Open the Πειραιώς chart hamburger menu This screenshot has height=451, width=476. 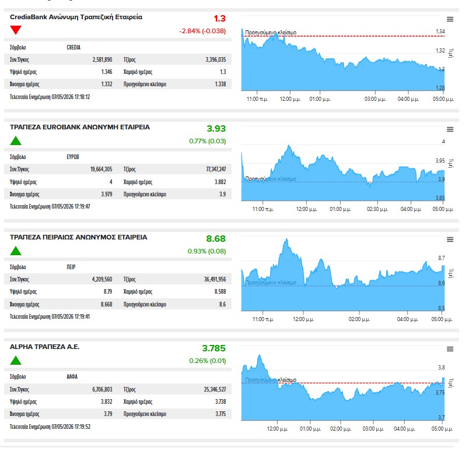450,239
